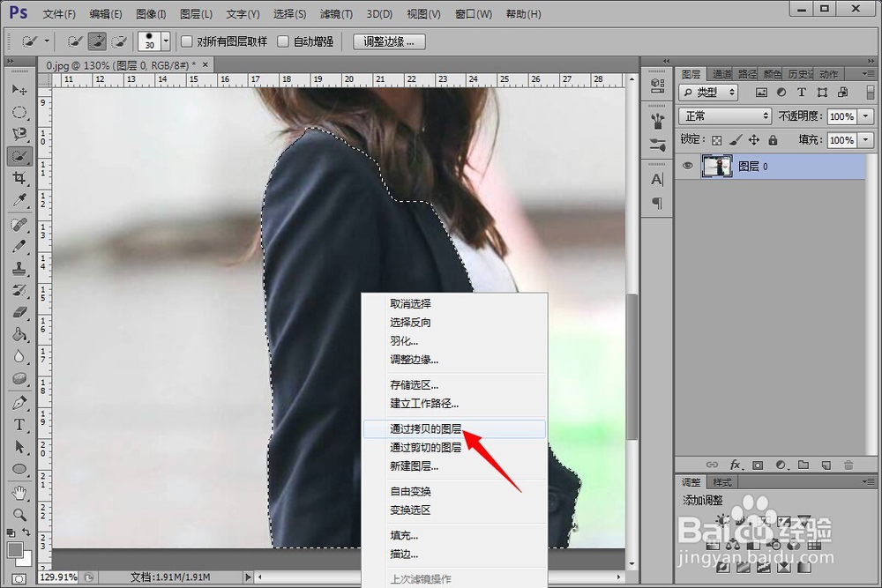Select the Hand tool
Viewport: 882px width, 588px height.
coord(19,493)
